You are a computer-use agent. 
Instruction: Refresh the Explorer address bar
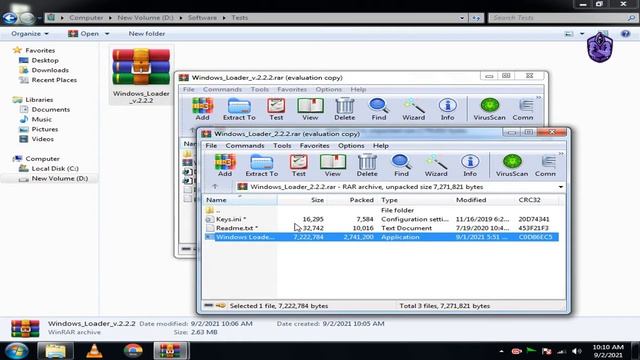coord(476,18)
